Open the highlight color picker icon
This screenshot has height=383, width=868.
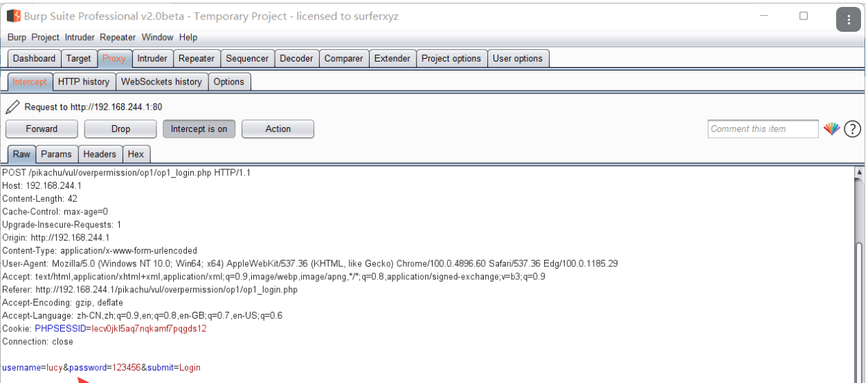(x=831, y=129)
